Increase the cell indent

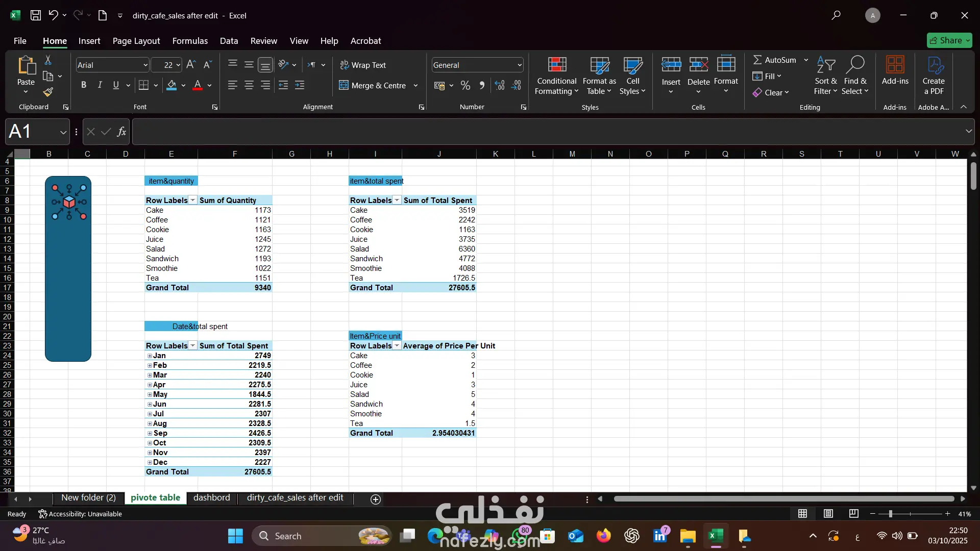300,85
